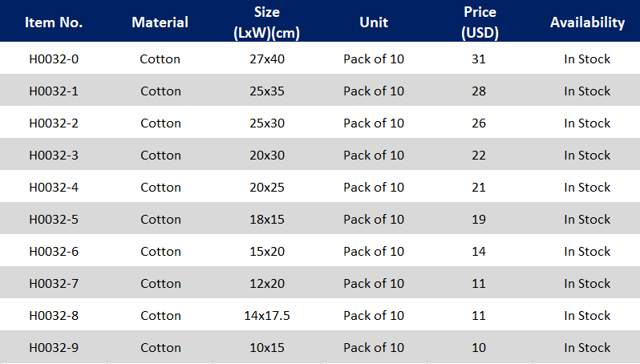Select item H0032-3 cell
640x364 pixels.
point(54,156)
